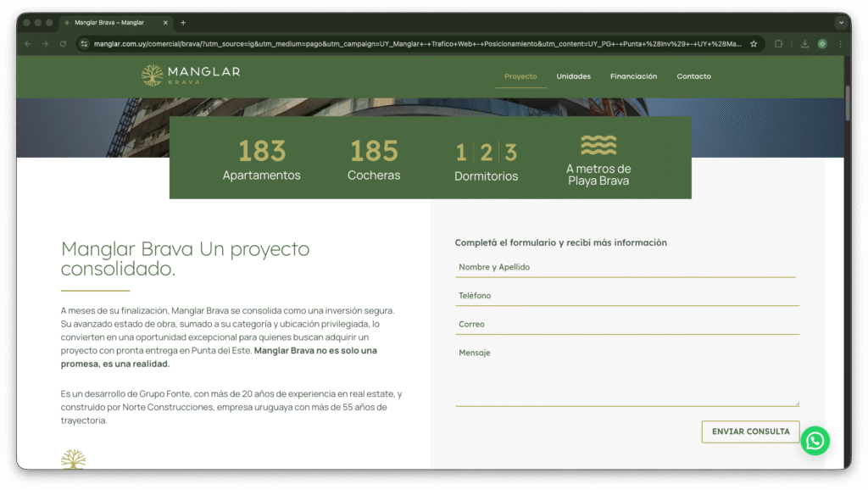Click the Nombre y Apellido field

(626, 267)
